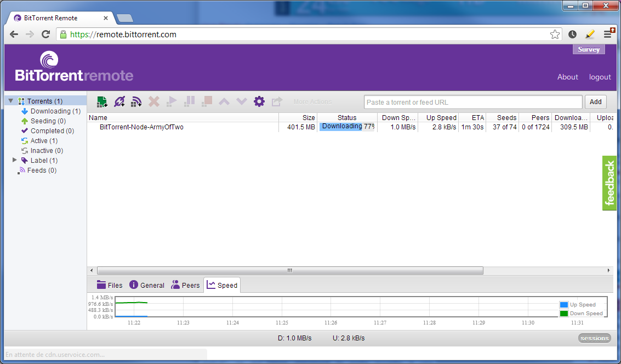Open the General tab
Image resolution: width=621 pixels, height=364 pixels.
[146, 285]
